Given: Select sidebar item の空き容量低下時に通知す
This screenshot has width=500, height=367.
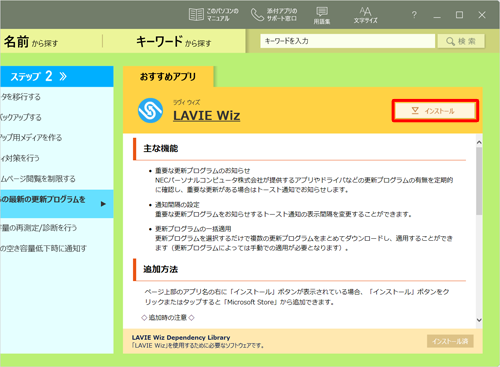Looking at the screenshot, I should pyautogui.click(x=43, y=248).
